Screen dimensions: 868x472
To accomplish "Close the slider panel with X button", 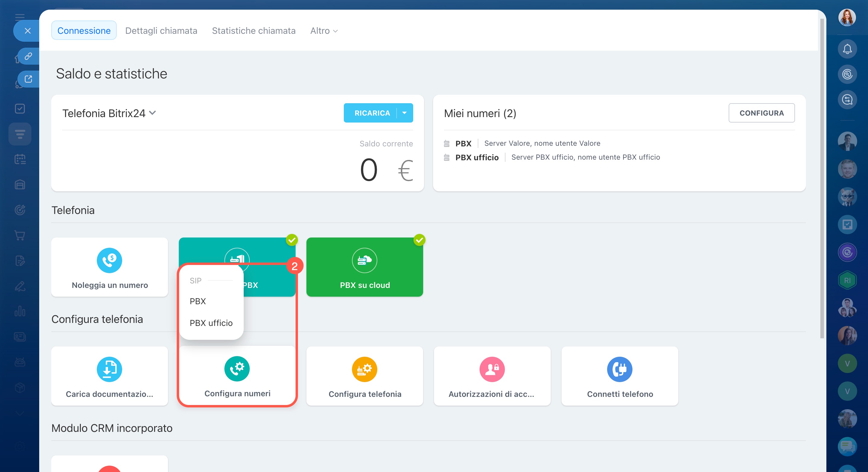I will (28, 31).
